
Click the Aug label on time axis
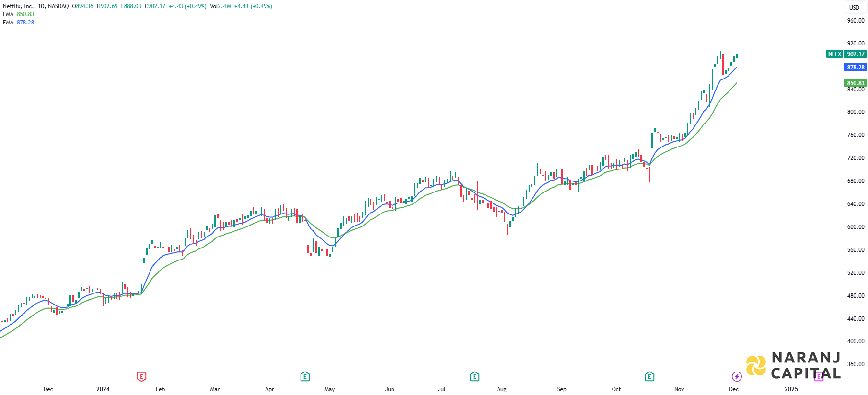click(502, 389)
